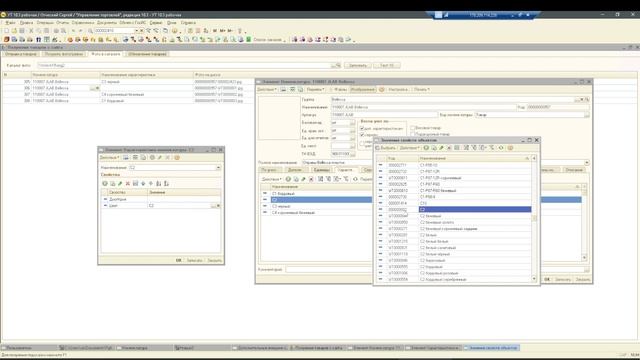Image resolution: width=640 pixels, height=360 pixels.
Task: Click green add icon in property values toolbar
Action: tap(426, 148)
